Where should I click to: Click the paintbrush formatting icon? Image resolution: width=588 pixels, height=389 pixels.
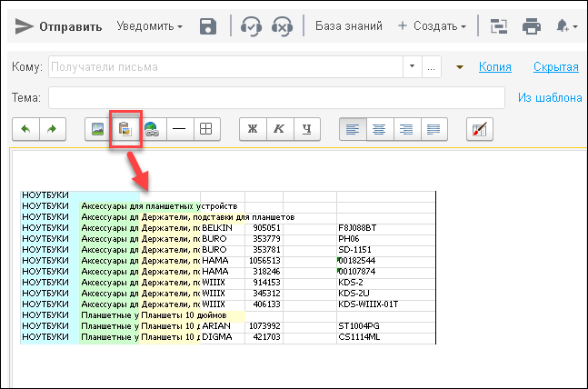pos(480,129)
